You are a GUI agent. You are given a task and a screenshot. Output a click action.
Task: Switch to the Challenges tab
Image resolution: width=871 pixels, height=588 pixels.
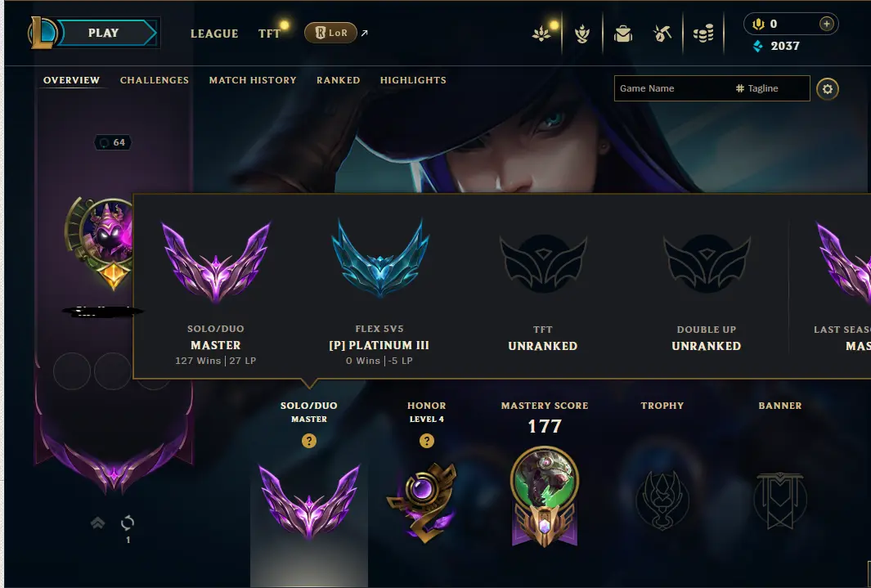point(155,80)
